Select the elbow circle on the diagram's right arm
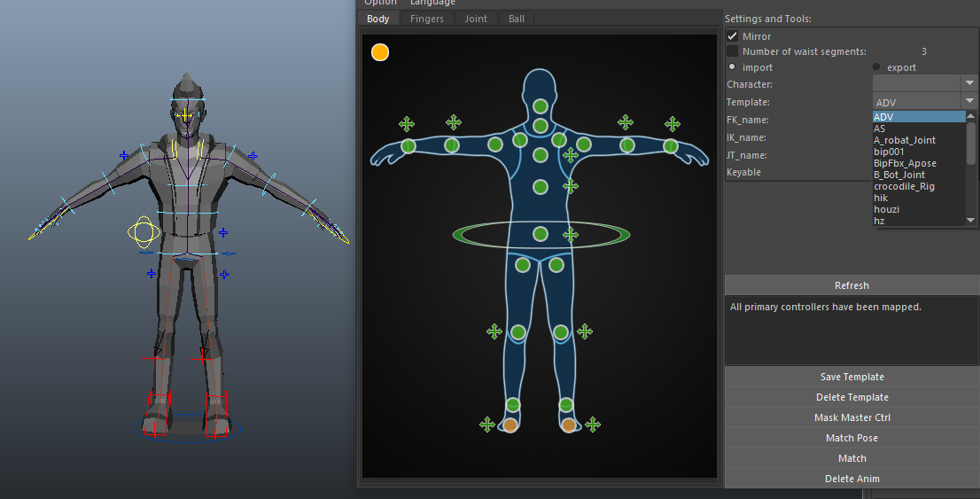 tap(626, 145)
